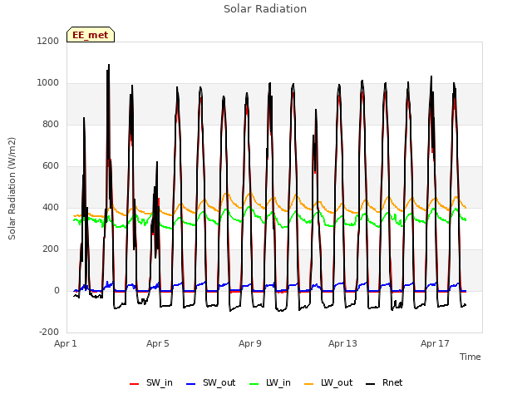
Task: Click the orange LW_out legend swatch
Action: (x=308, y=384)
